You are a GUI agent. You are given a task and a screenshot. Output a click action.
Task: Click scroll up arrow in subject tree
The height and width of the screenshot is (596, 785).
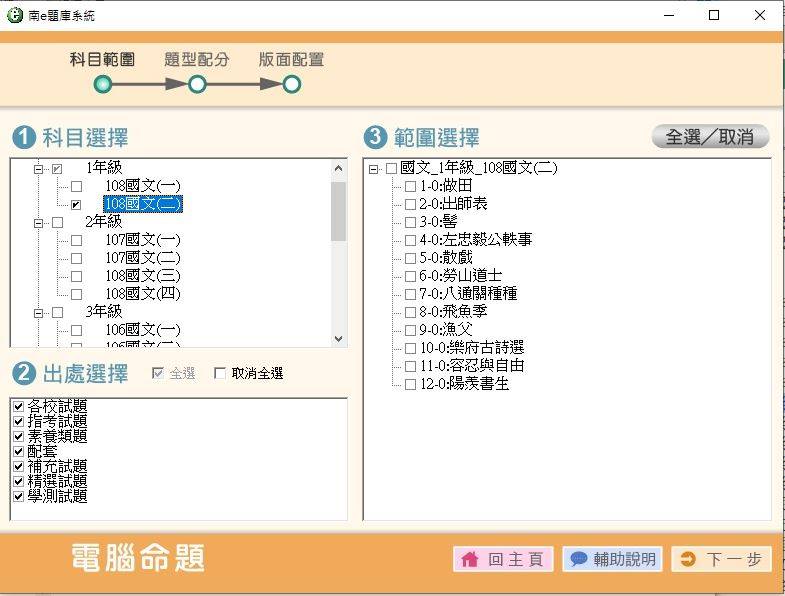click(x=338, y=169)
